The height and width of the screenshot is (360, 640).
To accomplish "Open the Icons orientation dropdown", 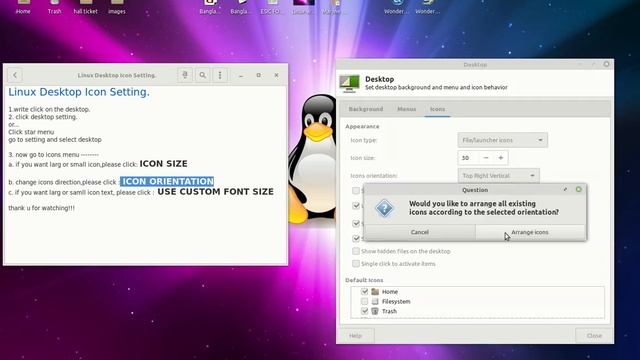I will [498, 176].
